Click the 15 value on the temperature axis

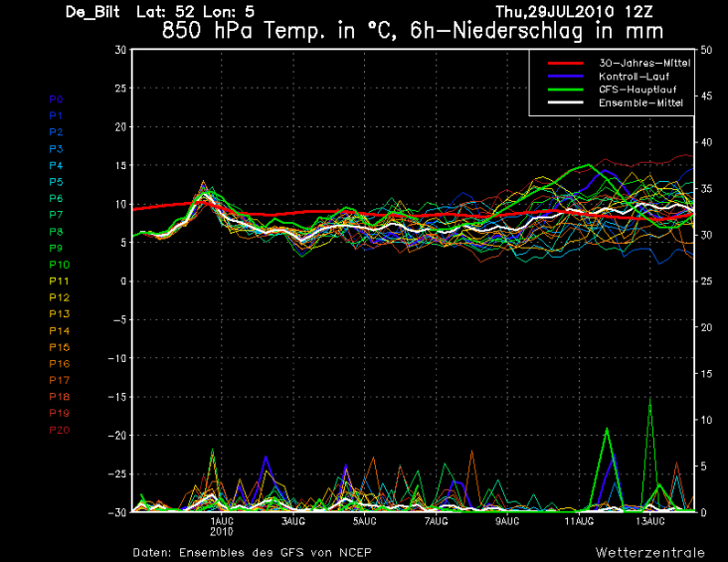coord(120,165)
